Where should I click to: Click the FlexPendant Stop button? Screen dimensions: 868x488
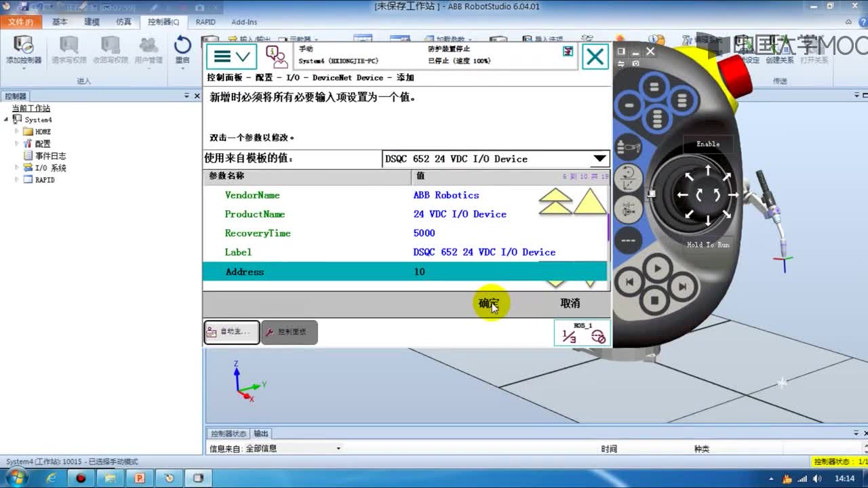(655, 300)
